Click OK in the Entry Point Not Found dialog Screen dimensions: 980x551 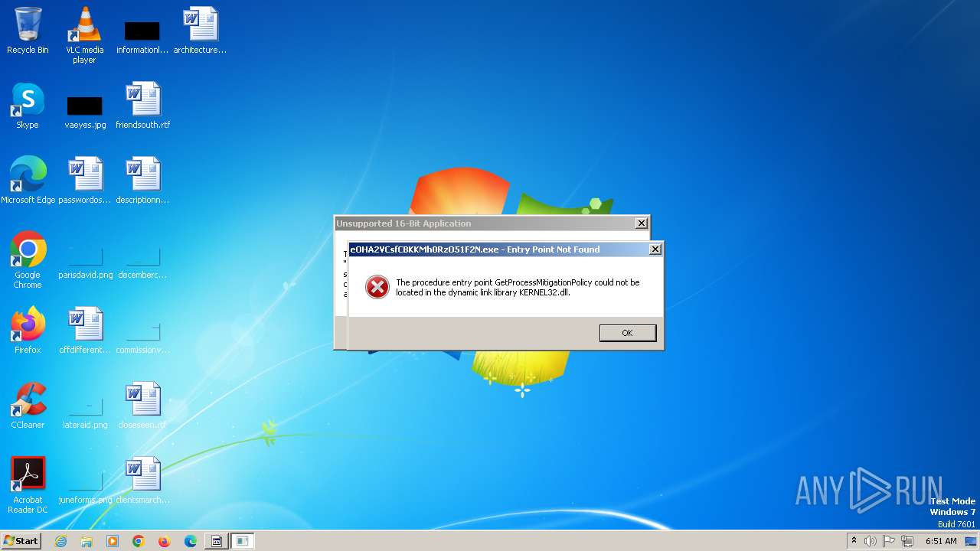point(627,333)
